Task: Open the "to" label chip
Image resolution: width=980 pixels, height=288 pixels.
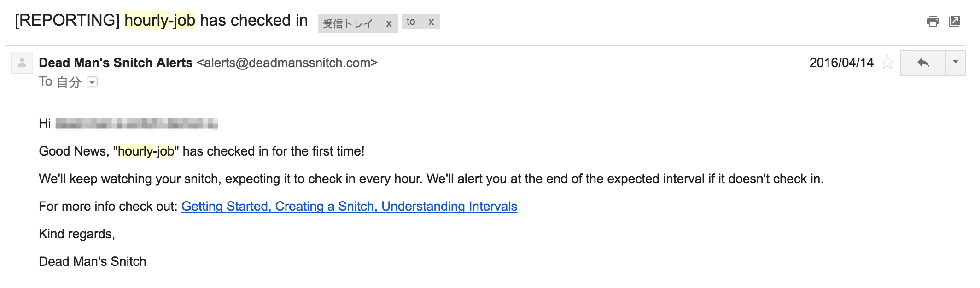Action: (x=411, y=22)
